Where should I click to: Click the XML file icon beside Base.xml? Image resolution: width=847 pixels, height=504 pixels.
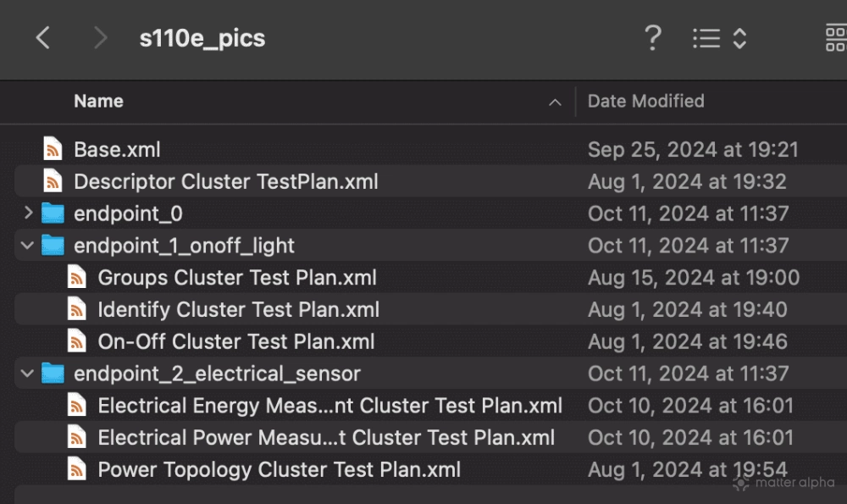click(x=52, y=149)
